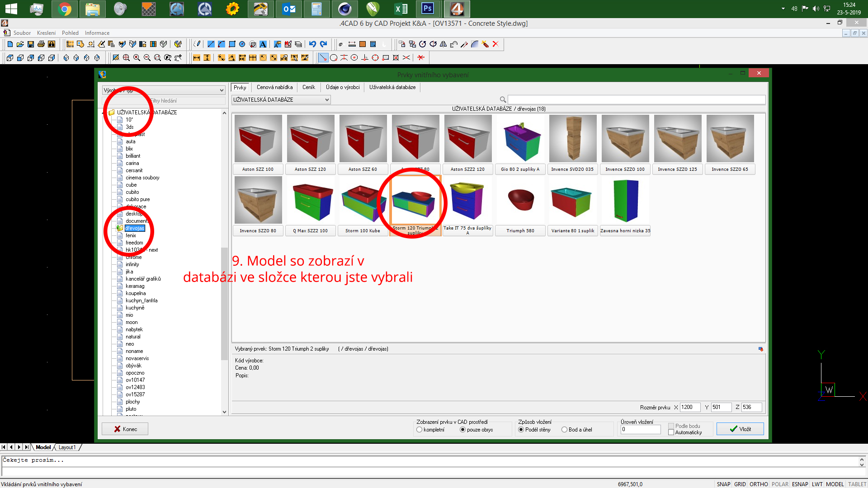Click the Save file toolbar icon
868x488 pixels.
coord(31,44)
